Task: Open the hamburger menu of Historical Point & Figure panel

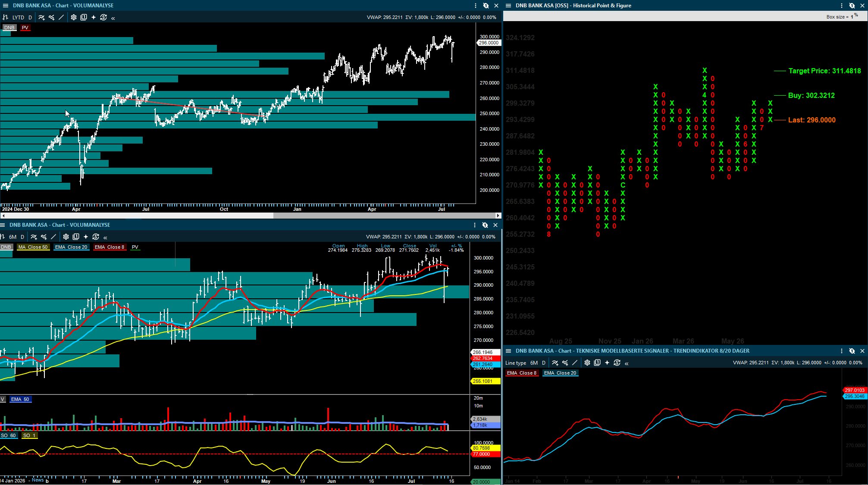Action: point(508,6)
